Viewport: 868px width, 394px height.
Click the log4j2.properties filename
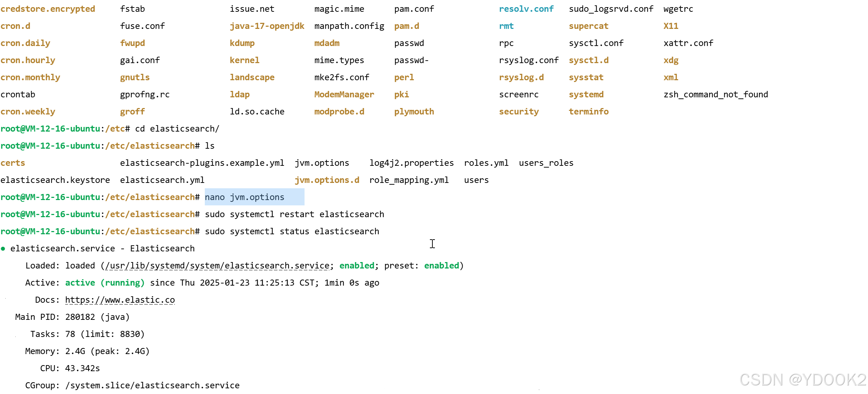(411, 163)
